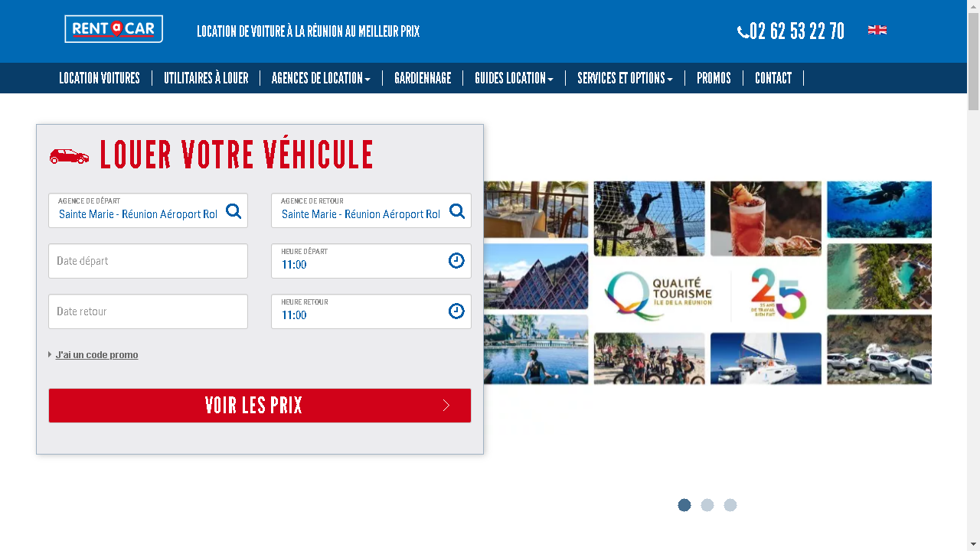Click the sailboat catamaran photo
Viewport: 980px width, 551px height.
[766, 358]
